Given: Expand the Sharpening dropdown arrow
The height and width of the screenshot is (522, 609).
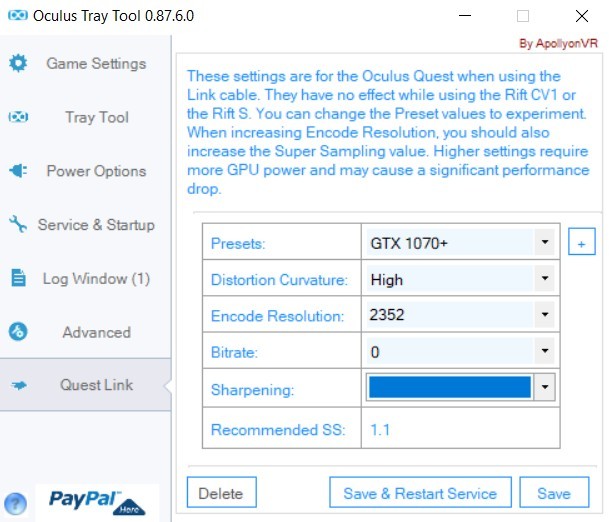Looking at the screenshot, I should (x=545, y=387).
